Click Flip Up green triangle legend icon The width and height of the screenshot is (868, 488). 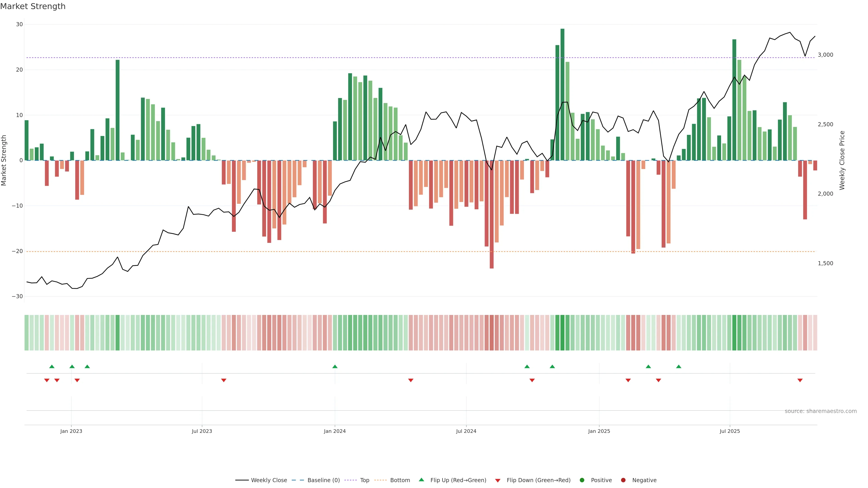click(421, 480)
